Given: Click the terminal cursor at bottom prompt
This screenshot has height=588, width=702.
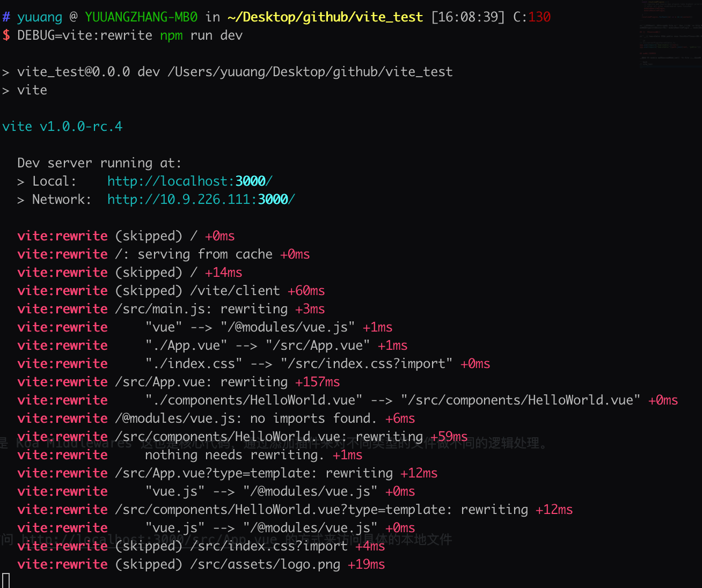Looking at the screenshot, I should pyautogui.click(x=6, y=580).
